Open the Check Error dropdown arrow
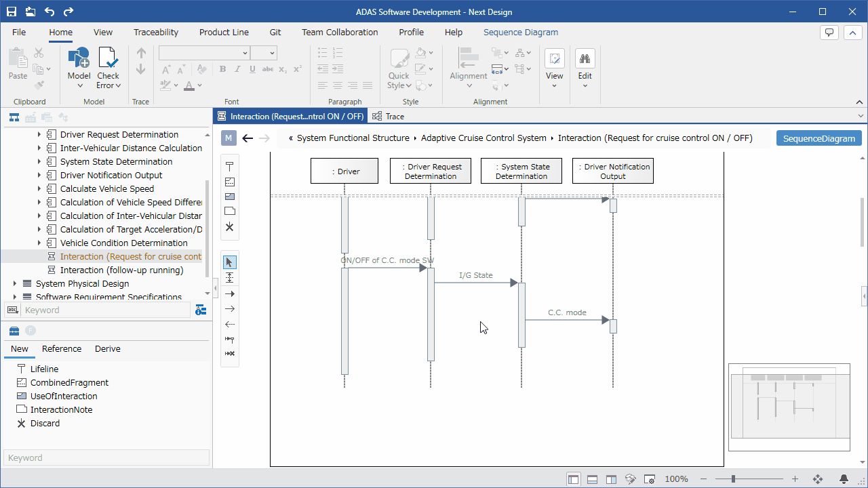 pyautogui.click(x=118, y=85)
